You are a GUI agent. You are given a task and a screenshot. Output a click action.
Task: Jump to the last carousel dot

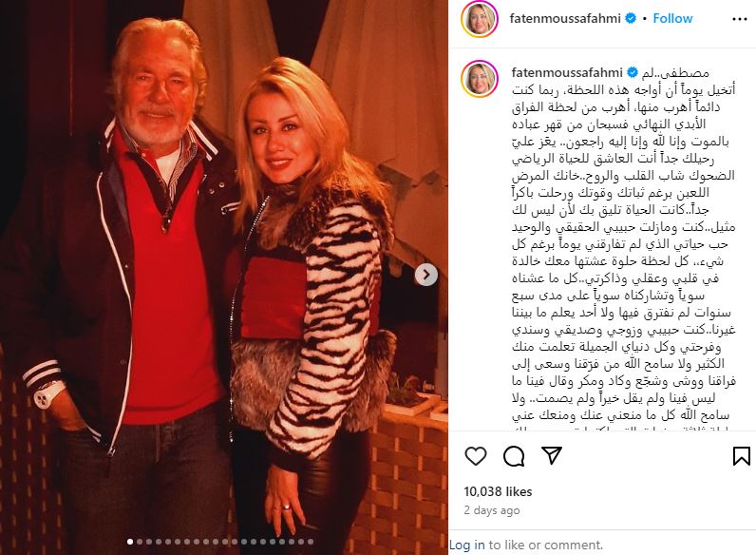(x=311, y=542)
